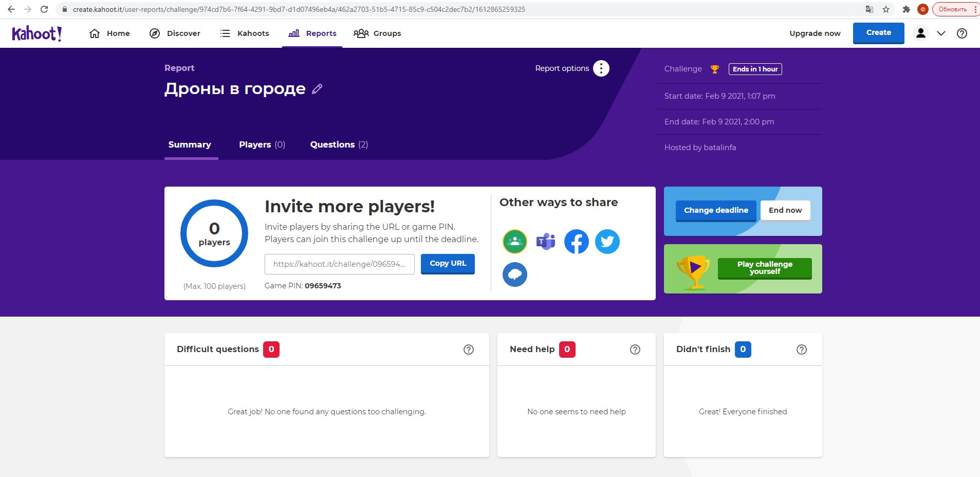Screen dimensions: 980x477
Task: Edit report title with pencil icon
Action: click(x=317, y=89)
